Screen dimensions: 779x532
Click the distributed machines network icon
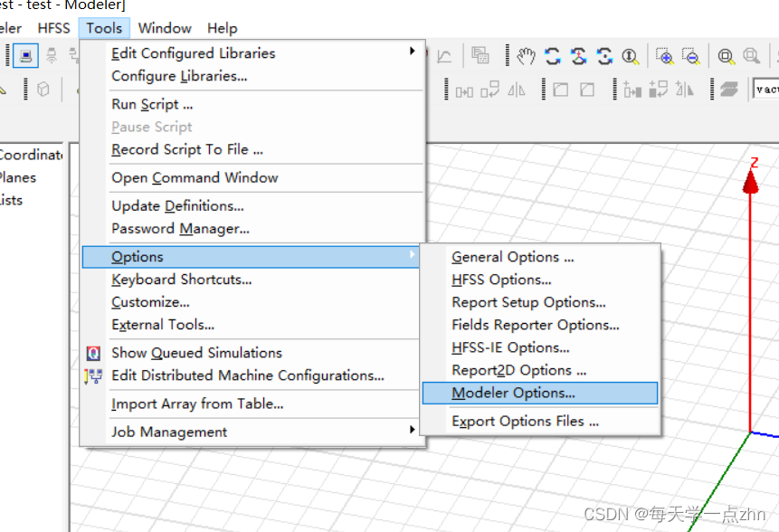coord(93,376)
